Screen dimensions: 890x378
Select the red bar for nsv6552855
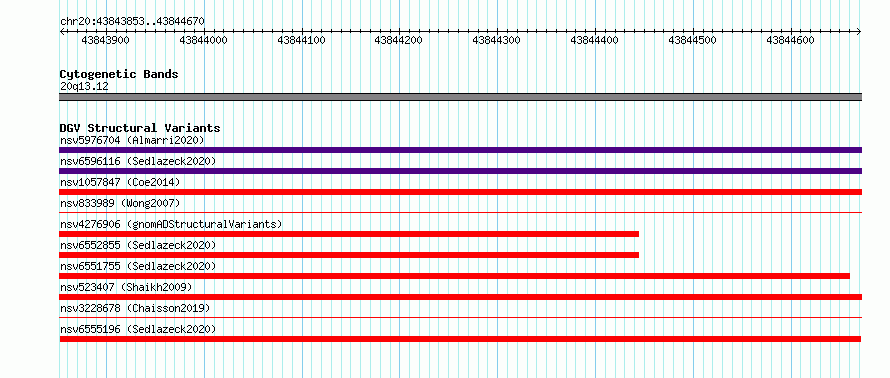coord(349,255)
